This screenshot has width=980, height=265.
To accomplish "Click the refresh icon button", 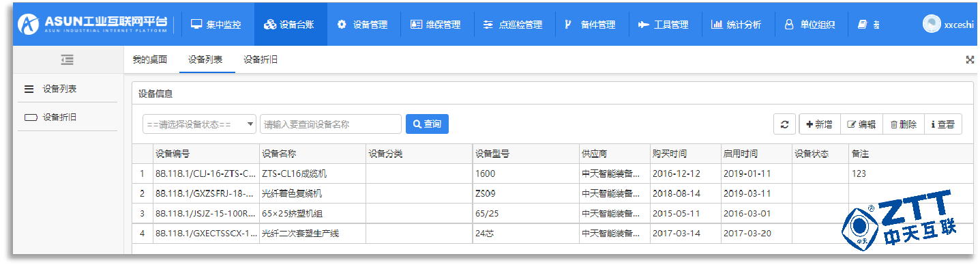I will 784,124.
